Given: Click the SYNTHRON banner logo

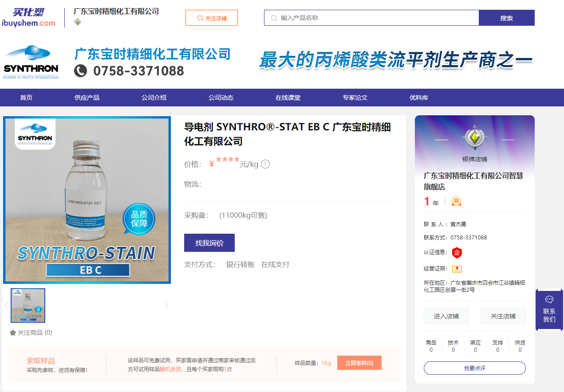Looking at the screenshot, I should coord(31,62).
